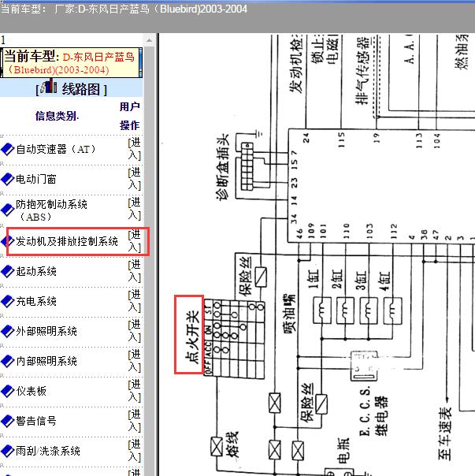Click the 4缸 injector label
Screen dimensions: 475x476
coord(384,281)
